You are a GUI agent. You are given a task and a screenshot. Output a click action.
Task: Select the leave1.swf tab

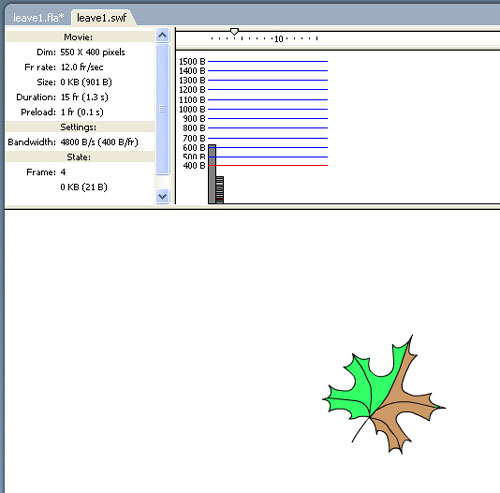click(102, 18)
